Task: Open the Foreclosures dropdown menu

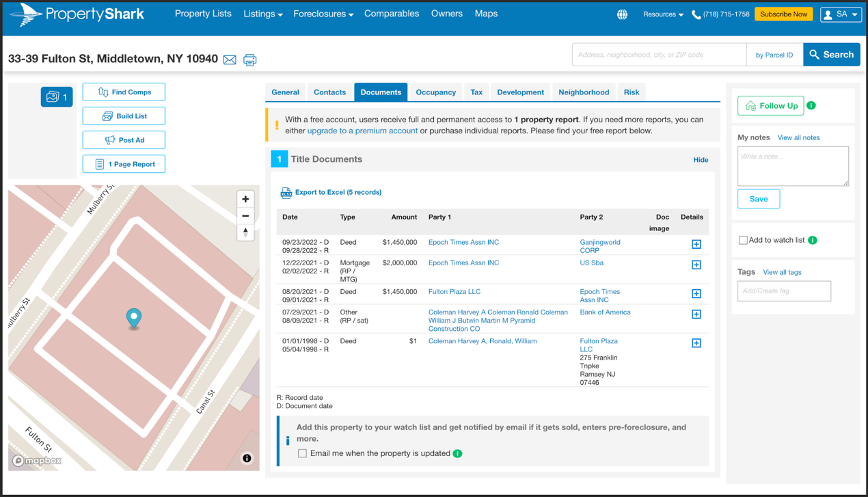Action: (x=323, y=14)
